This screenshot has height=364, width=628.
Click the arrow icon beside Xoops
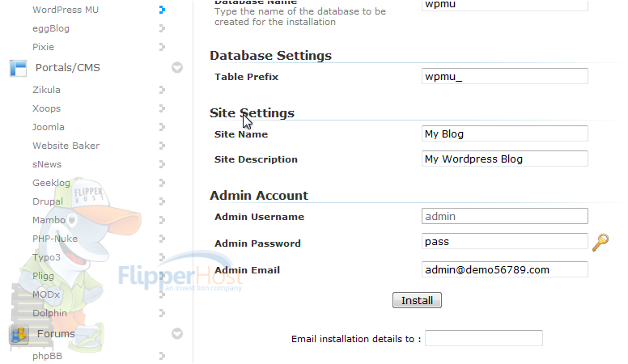tap(162, 108)
